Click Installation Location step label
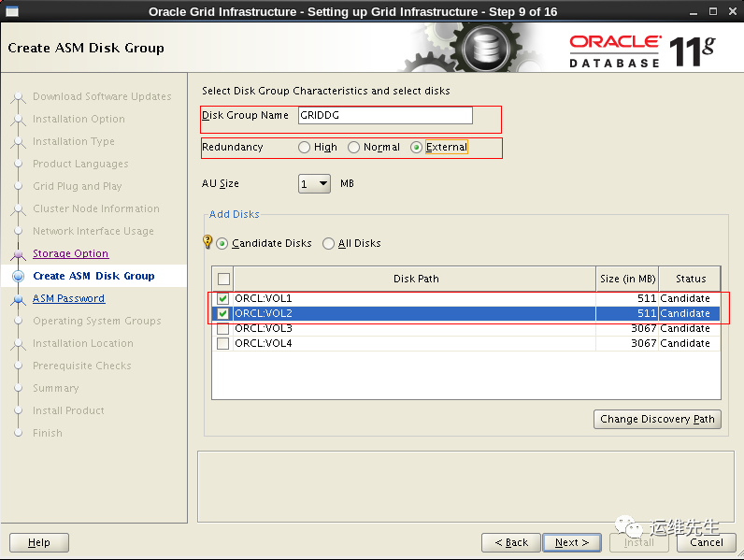The image size is (744, 560). tap(83, 343)
